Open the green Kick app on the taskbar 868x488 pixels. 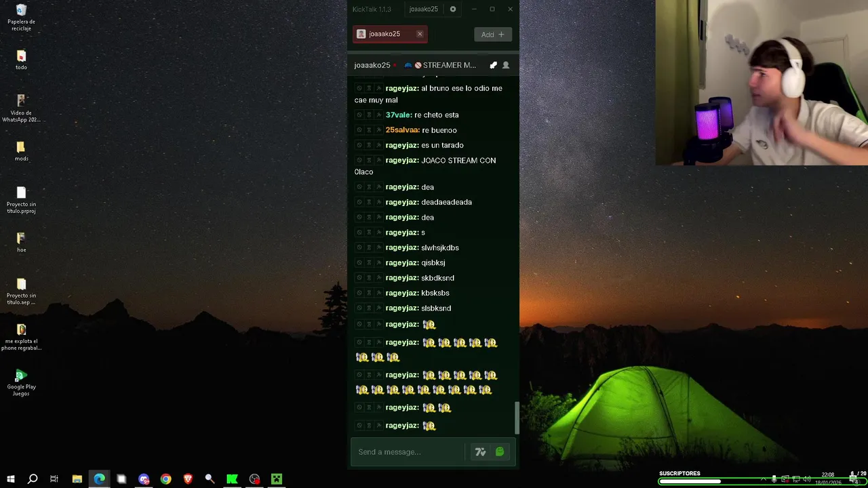coord(232,479)
